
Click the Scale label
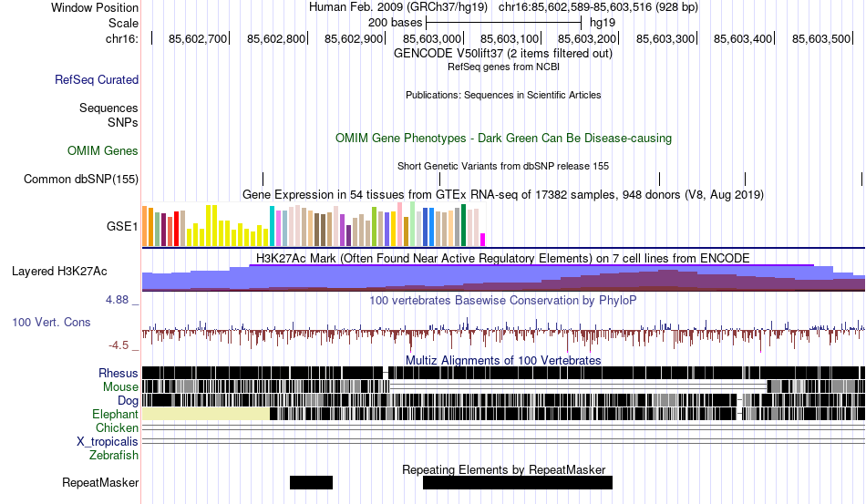click(123, 23)
